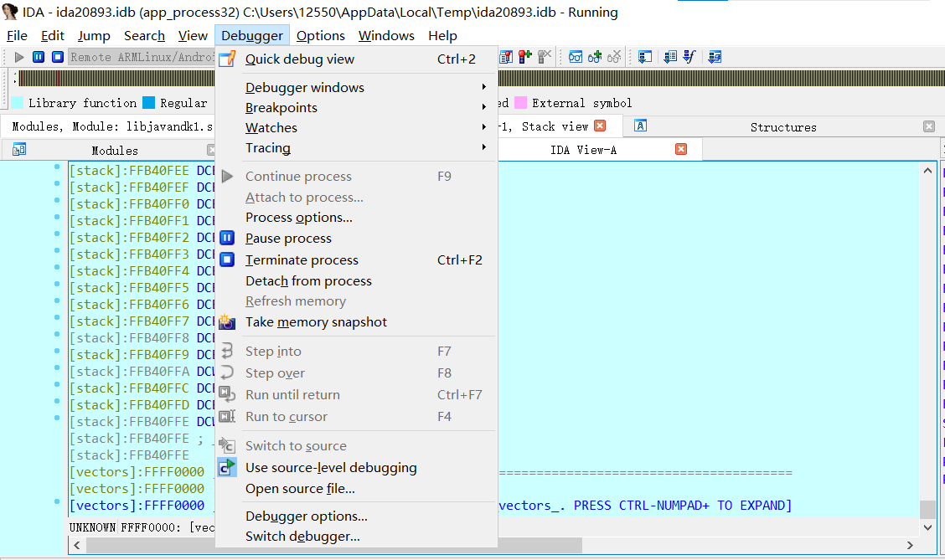
Task: Click the function tracing toolbar icon
Action: (x=689, y=57)
